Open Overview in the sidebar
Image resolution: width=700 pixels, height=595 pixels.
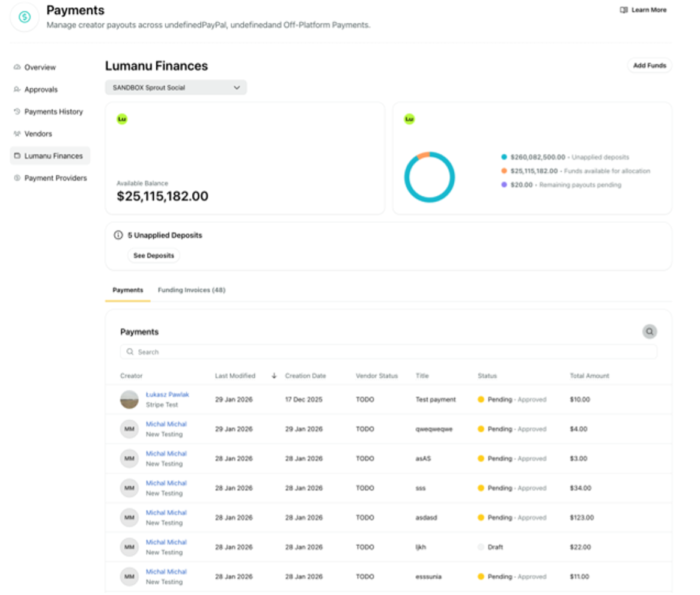(x=50, y=67)
